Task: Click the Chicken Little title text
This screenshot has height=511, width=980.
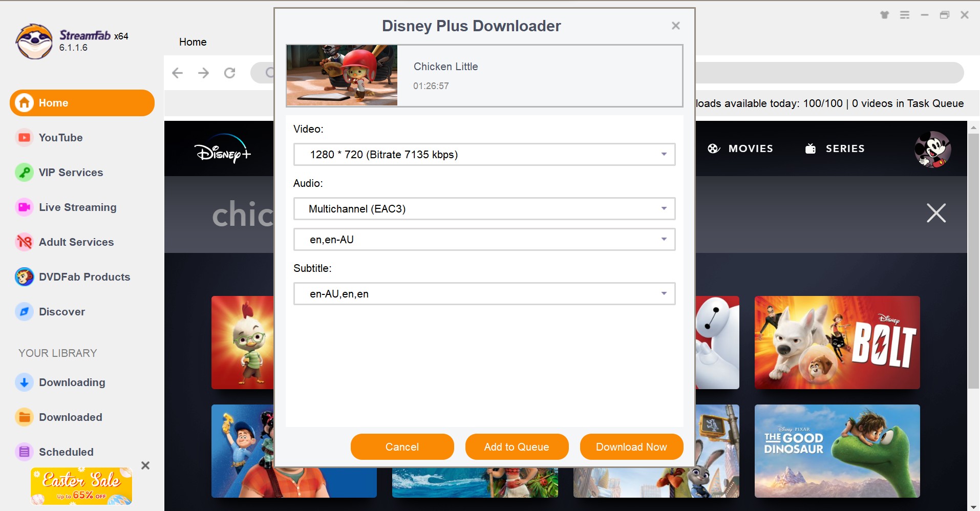Action: tap(446, 67)
